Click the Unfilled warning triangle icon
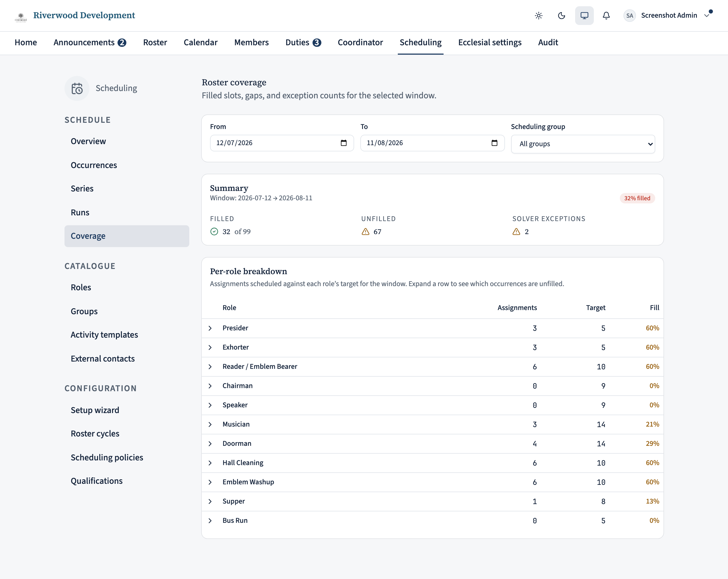 (365, 232)
